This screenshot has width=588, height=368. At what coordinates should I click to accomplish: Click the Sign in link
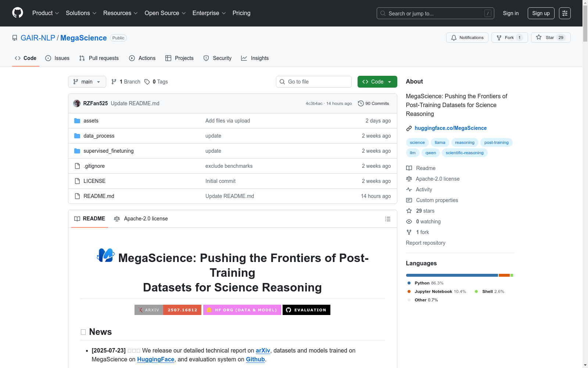point(511,13)
